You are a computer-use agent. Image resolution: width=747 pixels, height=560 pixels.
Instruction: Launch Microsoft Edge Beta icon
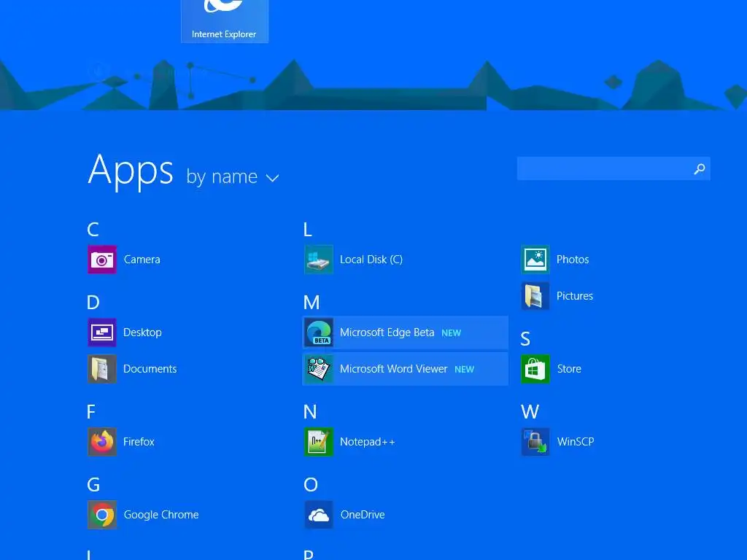pyautogui.click(x=319, y=332)
